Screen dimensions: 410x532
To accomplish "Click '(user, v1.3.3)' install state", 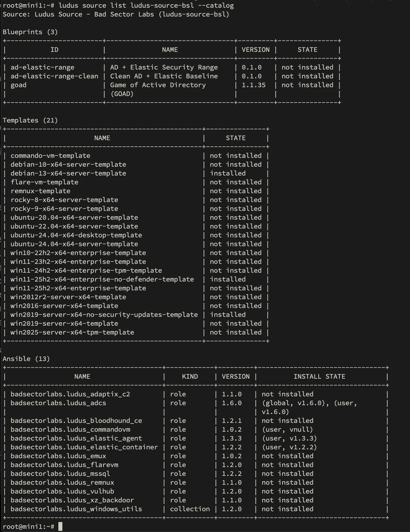I will [289, 439].
